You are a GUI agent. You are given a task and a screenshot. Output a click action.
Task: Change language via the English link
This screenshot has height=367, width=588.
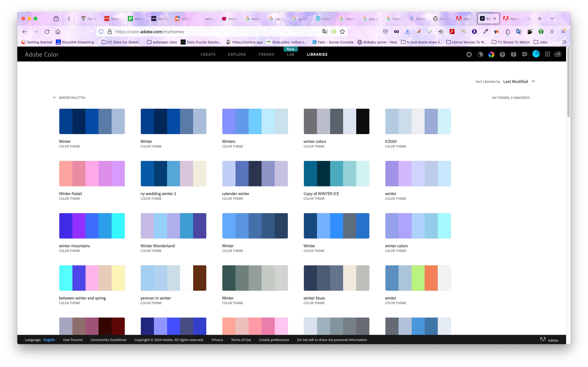49,340
